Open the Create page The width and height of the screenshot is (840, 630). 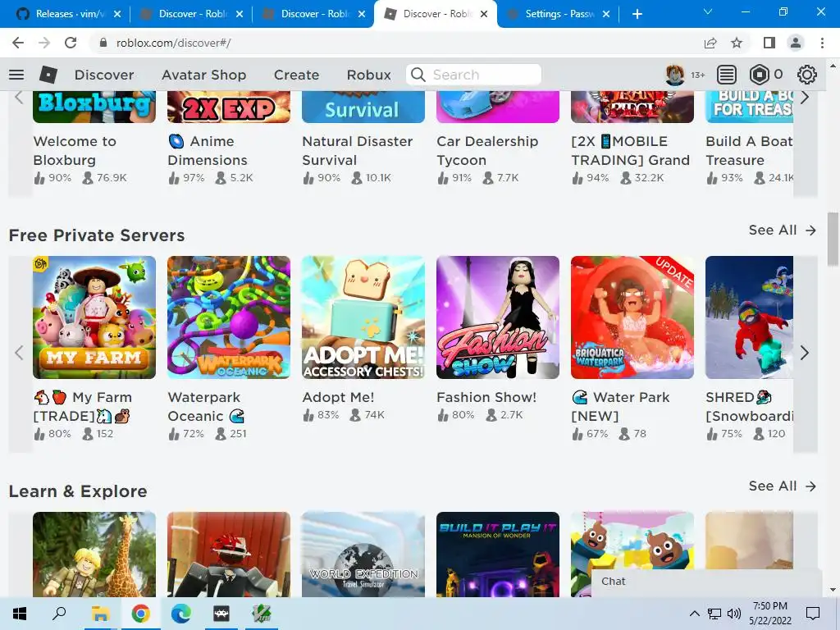(x=296, y=75)
